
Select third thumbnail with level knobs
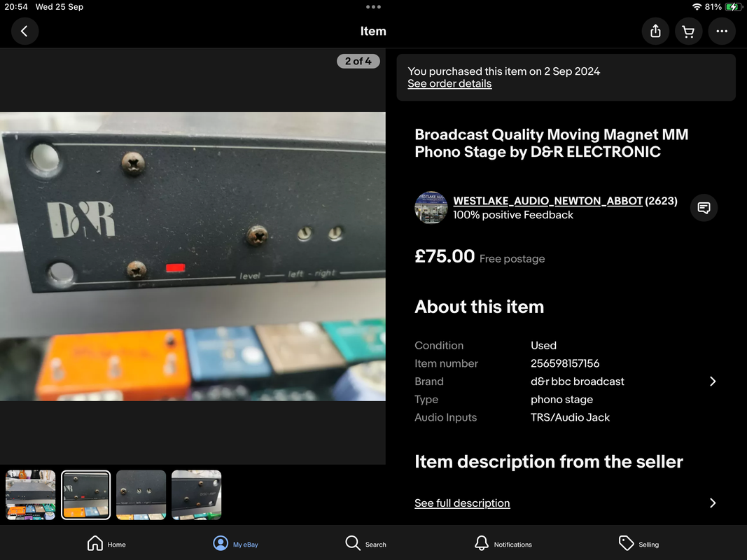[x=141, y=495]
